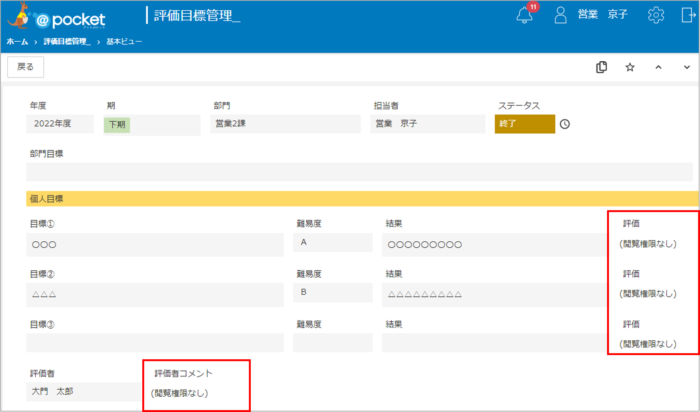Click user name 営業 京子 in header

pos(602,15)
